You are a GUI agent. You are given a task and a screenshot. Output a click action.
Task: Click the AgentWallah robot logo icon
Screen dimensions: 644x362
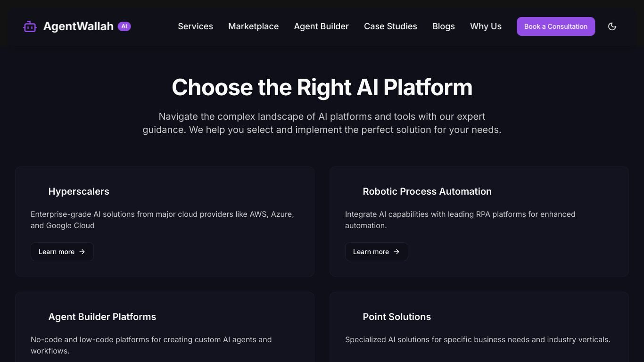tap(30, 26)
